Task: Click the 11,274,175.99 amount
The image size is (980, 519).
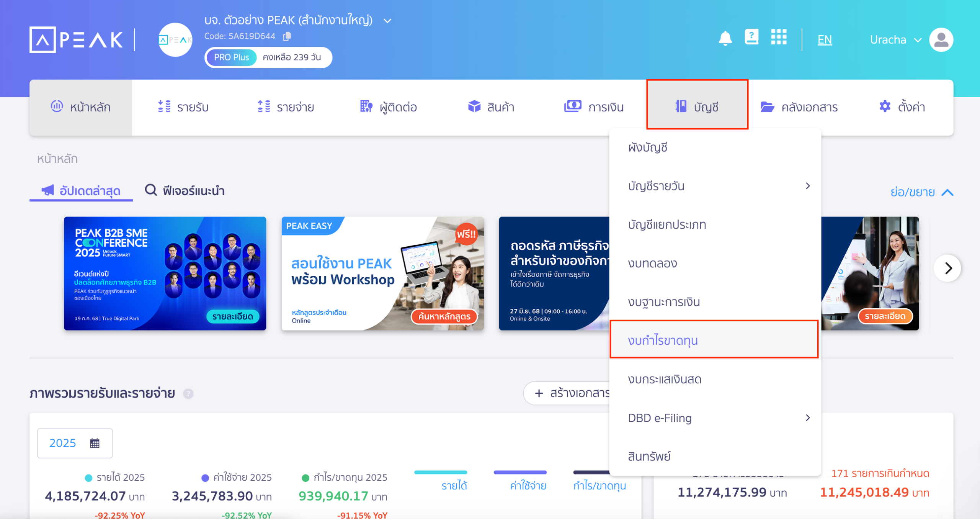Action: click(722, 493)
